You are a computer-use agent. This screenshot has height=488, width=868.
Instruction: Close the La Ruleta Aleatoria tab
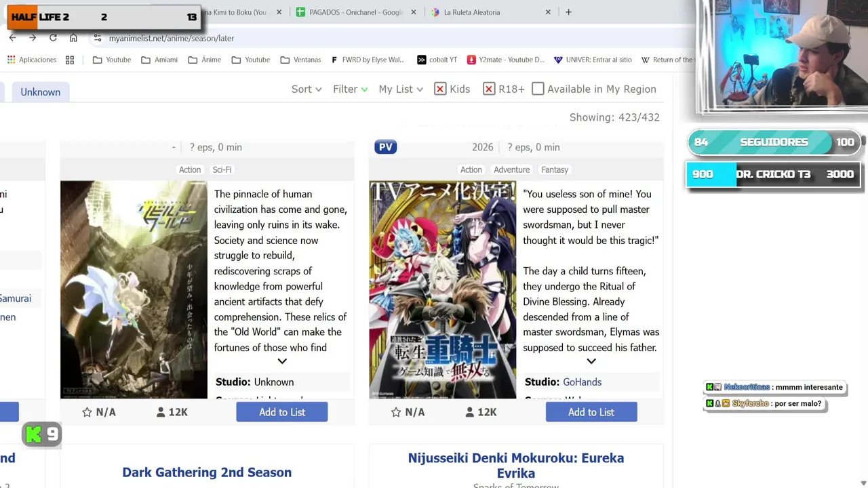click(x=548, y=12)
